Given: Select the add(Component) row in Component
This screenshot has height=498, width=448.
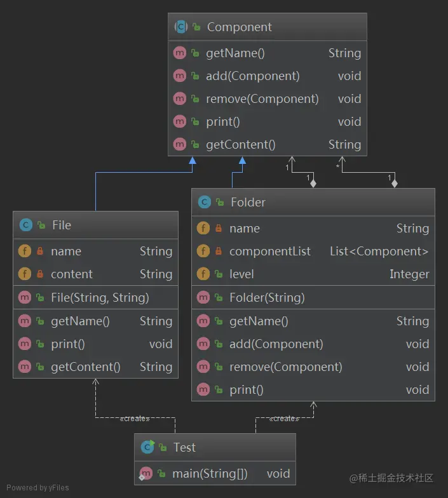Looking at the screenshot, I should coord(267,76).
